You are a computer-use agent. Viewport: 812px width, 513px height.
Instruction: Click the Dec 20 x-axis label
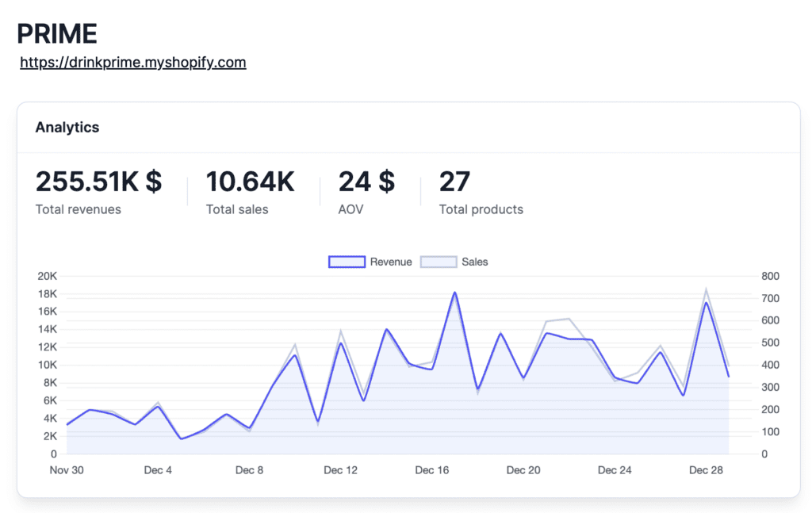[523, 470]
